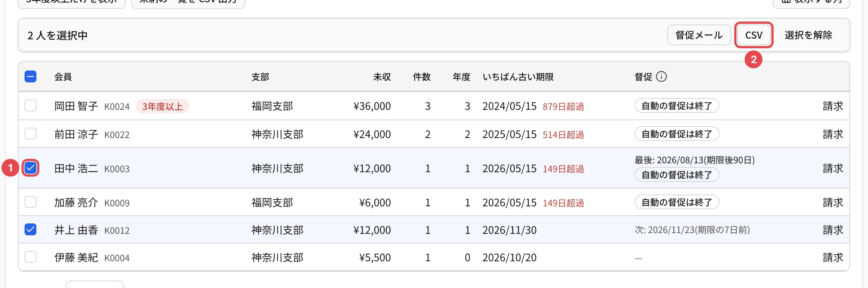Screen dimensions: 868x288
Task: Click the 支部 column header
Action: (260, 77)
